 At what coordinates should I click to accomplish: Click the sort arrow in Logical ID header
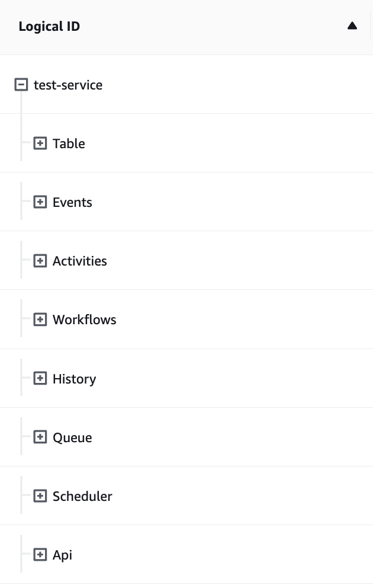coord(352,26)
